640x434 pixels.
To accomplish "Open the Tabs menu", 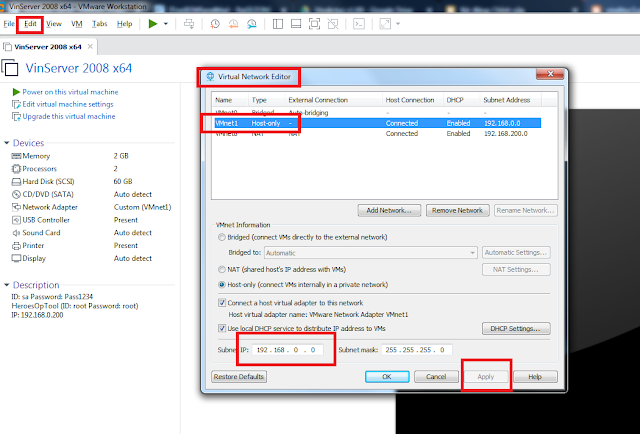I will pyautogui.click(x=100, y=24).
